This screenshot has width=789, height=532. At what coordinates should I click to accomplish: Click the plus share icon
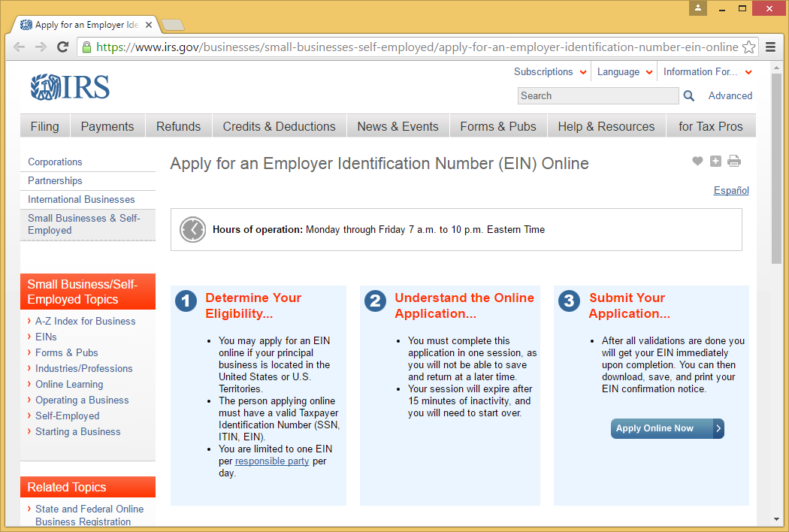(x=715, y=161)
